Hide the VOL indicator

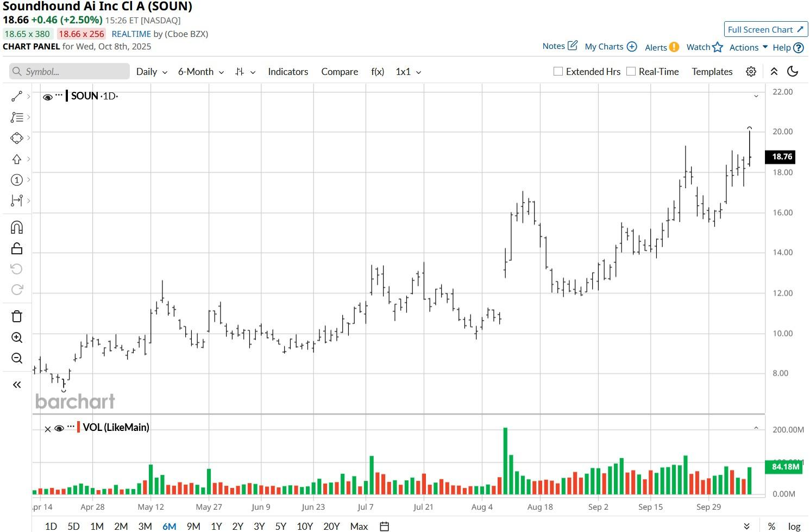click(59, 429)
